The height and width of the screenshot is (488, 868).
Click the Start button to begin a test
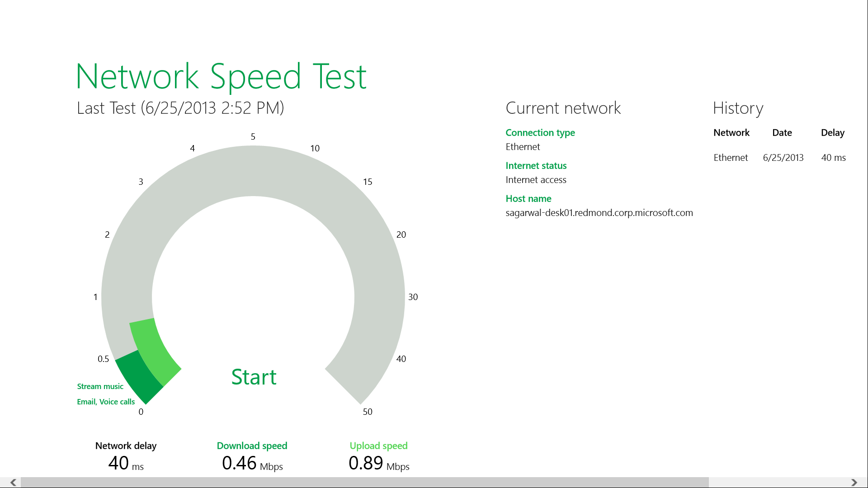pos(254,377)
